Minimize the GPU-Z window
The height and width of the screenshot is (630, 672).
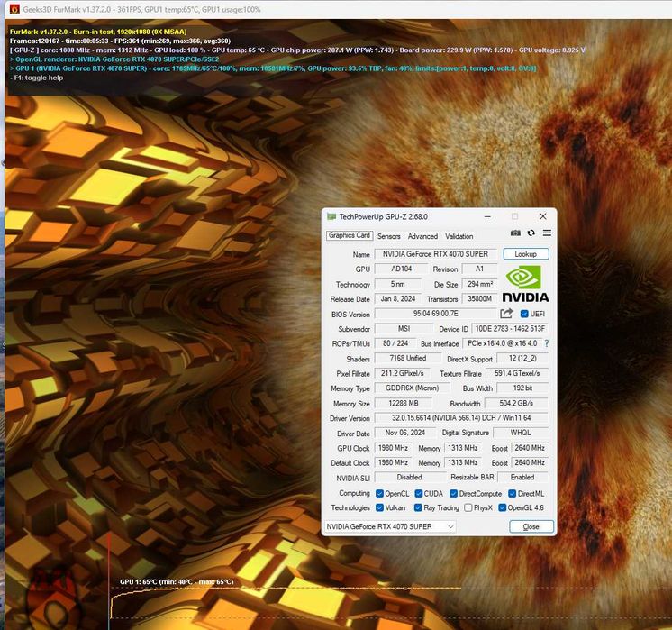click(487, 216)
